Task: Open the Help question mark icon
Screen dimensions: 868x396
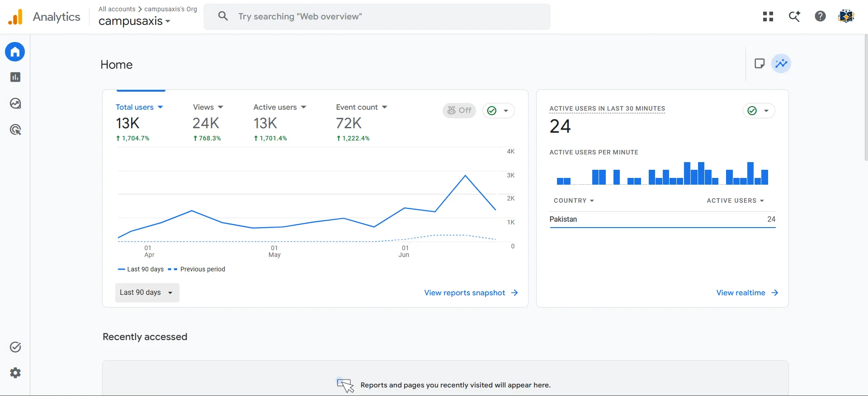Action: [820, 17]
